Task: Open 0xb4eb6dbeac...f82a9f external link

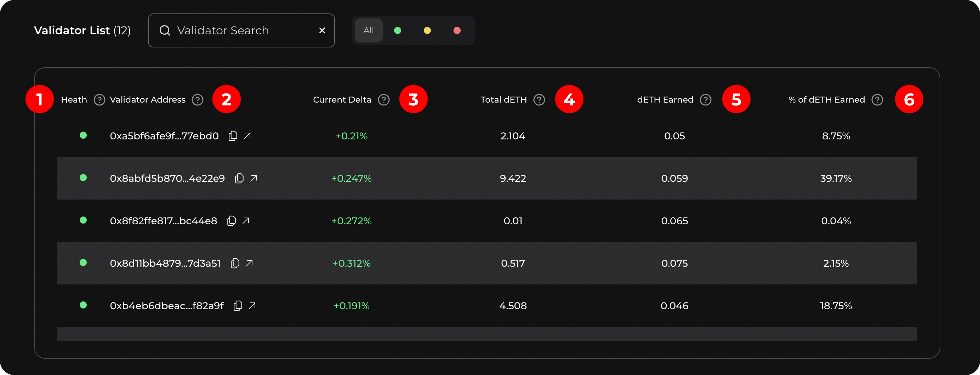Action: pos(252,306)
